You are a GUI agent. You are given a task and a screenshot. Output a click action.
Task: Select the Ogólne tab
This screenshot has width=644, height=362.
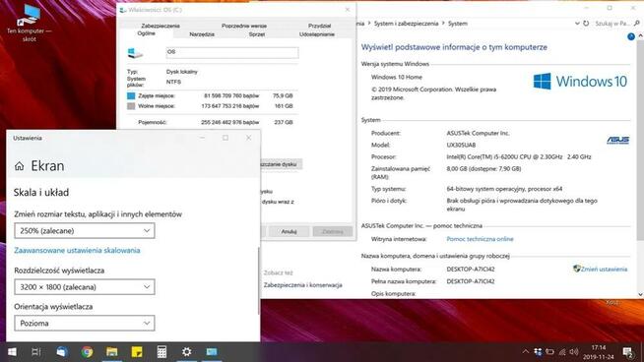(x=146, y=33)
